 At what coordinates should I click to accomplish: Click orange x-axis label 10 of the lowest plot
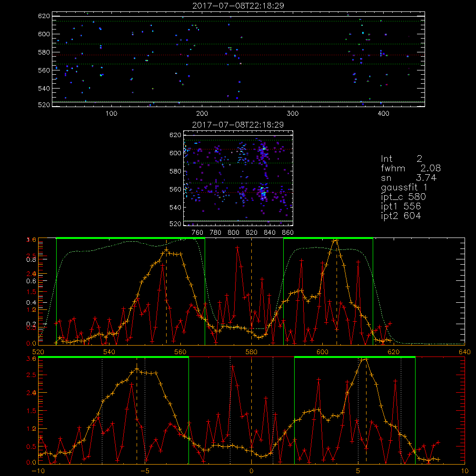(x=465, y=471)
